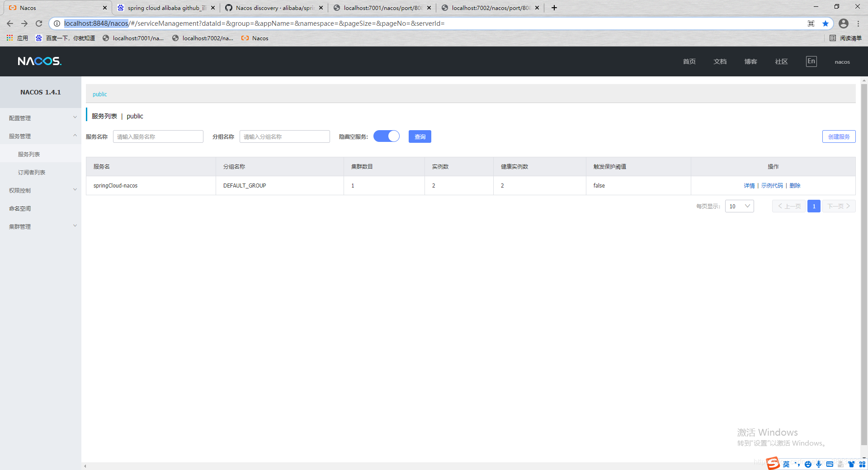Open 详情 for springCloud-nacos

coord(749,186)
